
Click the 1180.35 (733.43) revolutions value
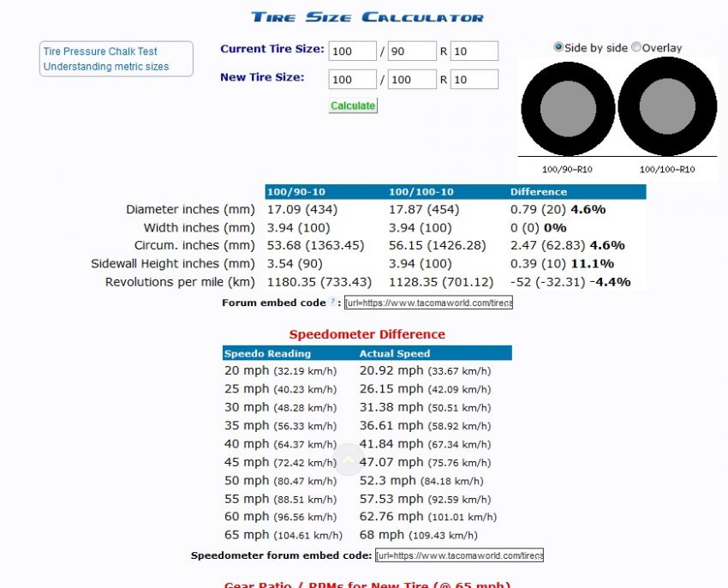click(x=319, y=282)
